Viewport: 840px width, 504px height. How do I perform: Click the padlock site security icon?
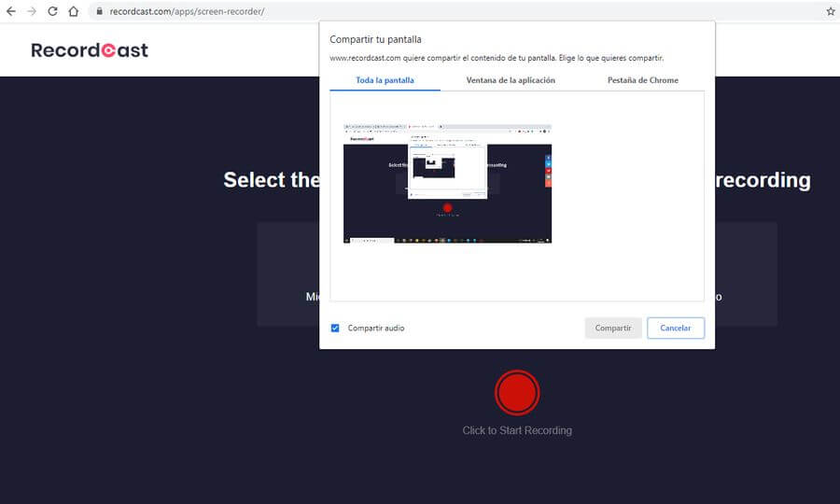pos(99,11)
